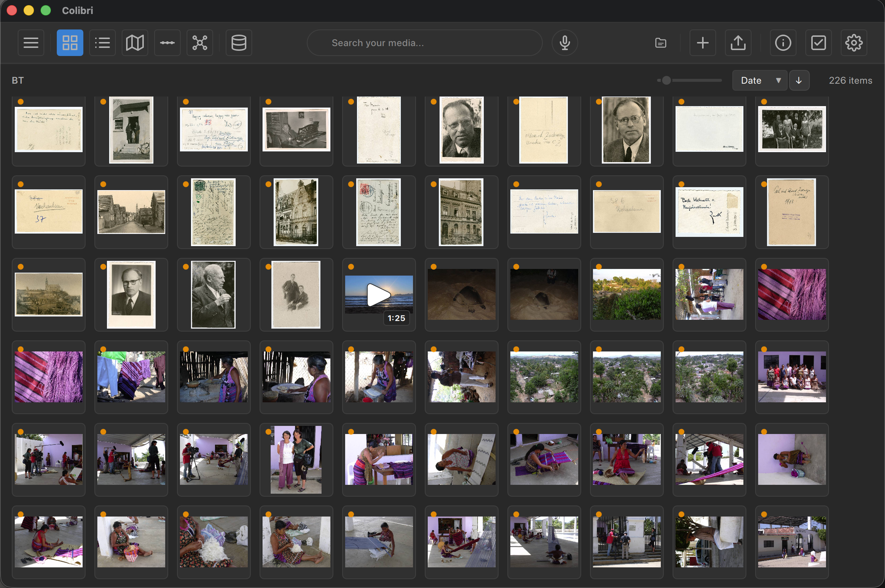Open the hamburger sidebar menu

(31, 43)
